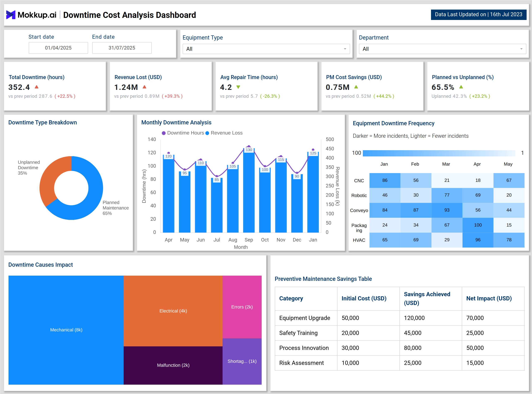Screen dimensions: 532x394
Task: Click the green down-triangle beside 4.2
Action: 238,87
